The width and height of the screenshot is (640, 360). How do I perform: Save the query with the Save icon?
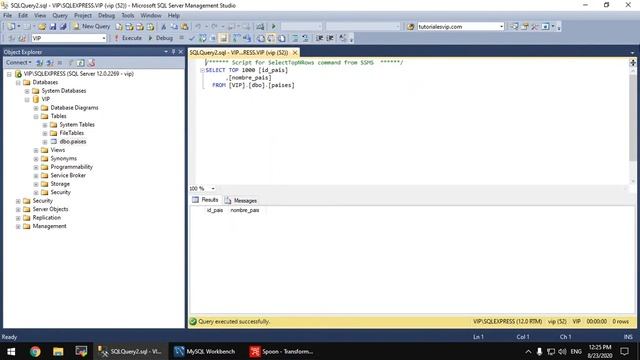coord(53,27)
